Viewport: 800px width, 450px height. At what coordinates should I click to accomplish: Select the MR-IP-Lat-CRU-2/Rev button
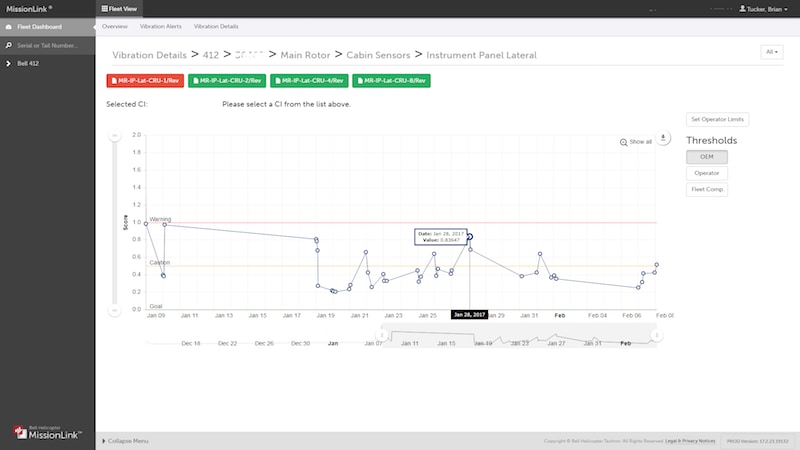(226, 80)
